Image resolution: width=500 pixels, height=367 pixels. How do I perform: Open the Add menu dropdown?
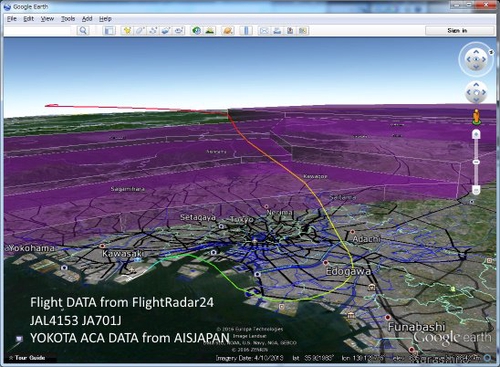point(87,19)
